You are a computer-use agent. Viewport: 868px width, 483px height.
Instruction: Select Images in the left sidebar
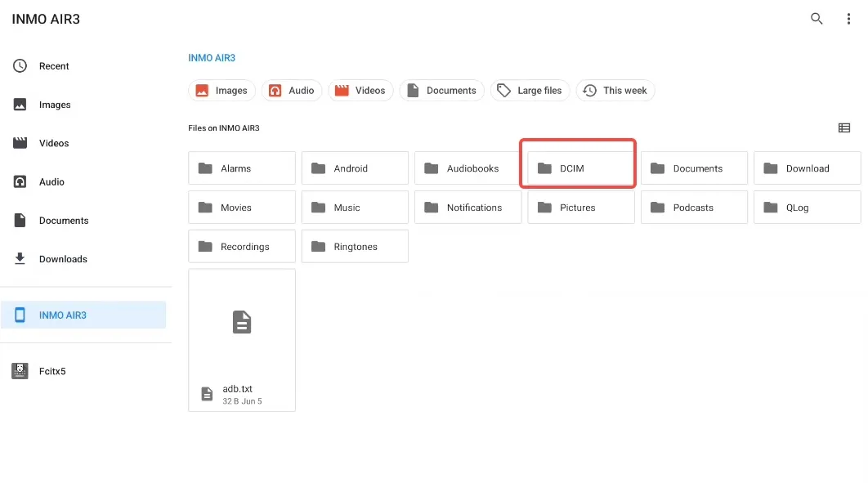[55, 105]
